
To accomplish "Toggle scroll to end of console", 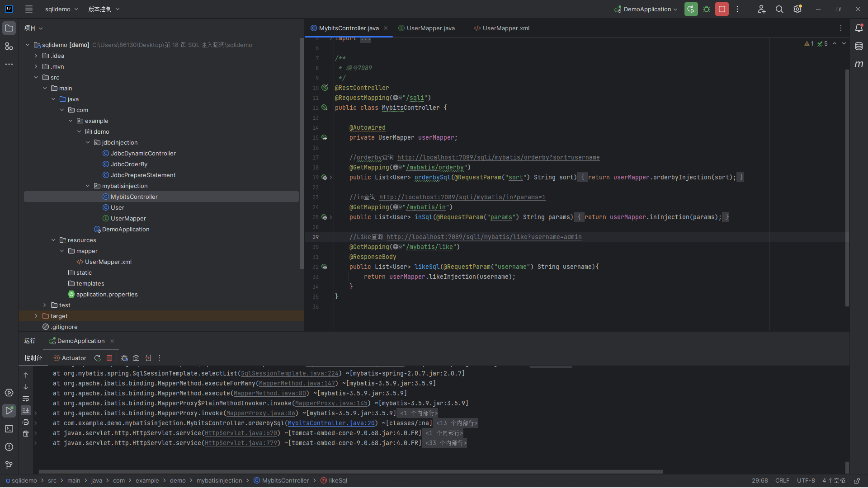I will pyautogui.click(x=26, y=410).
